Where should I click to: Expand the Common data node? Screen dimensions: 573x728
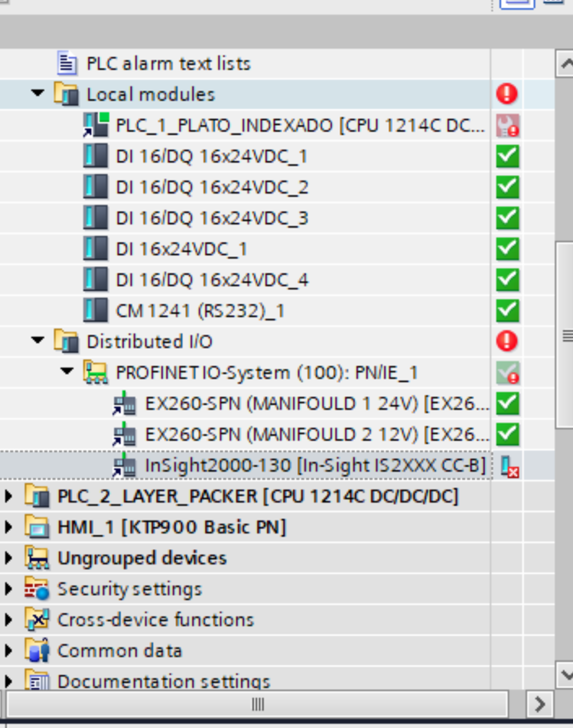8,650
